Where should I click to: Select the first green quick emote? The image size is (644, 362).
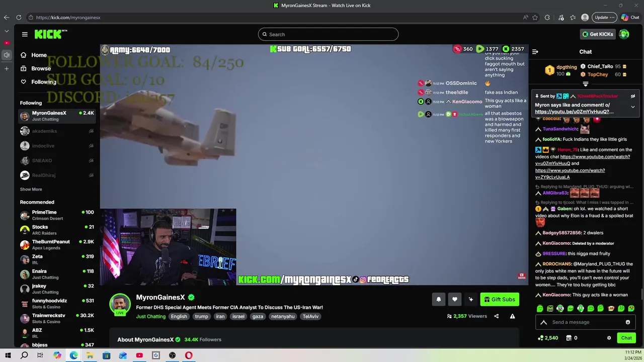click(x=540, y=308)
